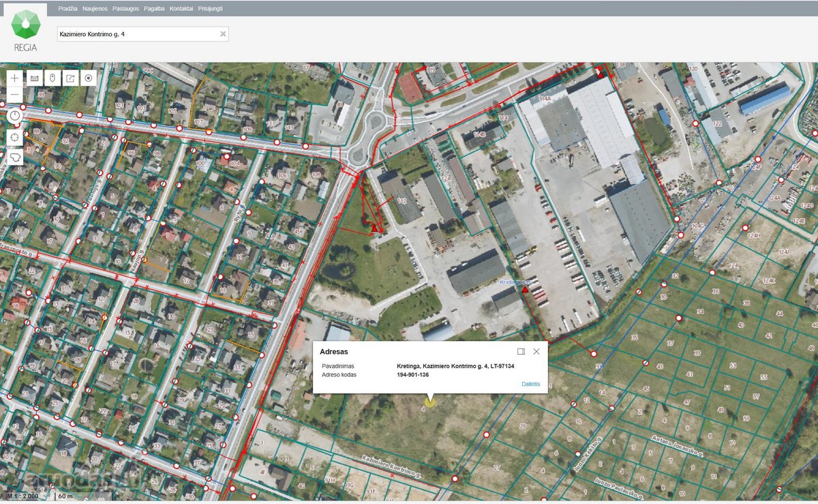This screenshot has height=504, width=818.
Task: Open the circle-dot tool in map toolbar
Action: [89, 78]
